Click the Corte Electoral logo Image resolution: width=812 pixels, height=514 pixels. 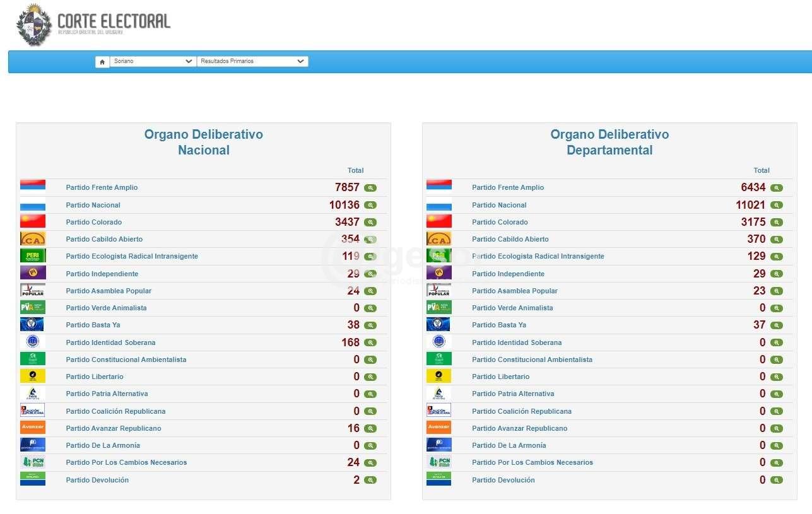[x=93, y=24]
